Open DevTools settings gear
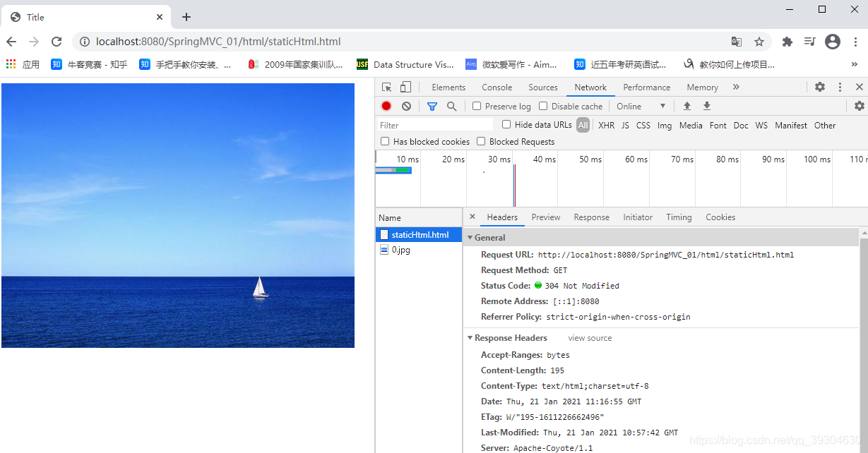 [x=819, y=87]
